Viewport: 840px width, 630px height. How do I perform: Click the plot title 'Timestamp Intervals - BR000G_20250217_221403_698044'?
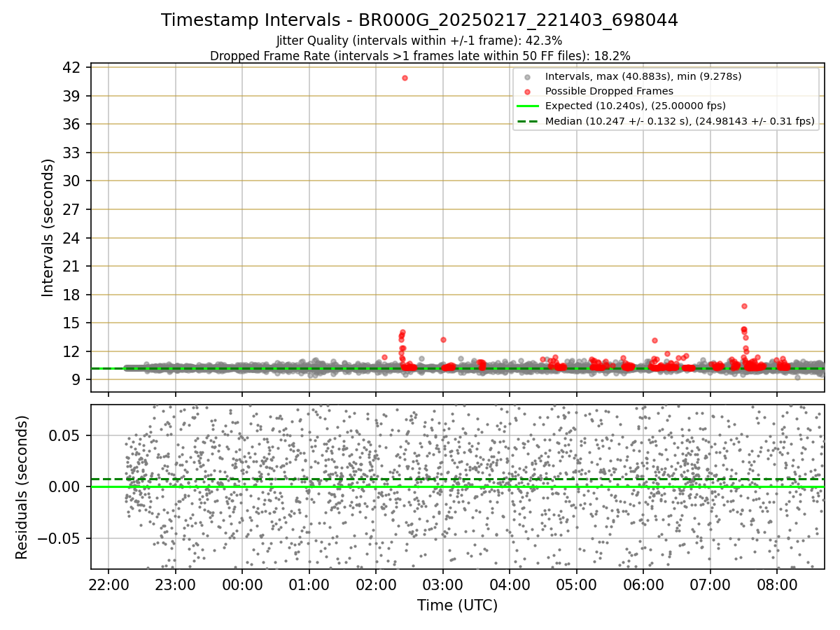(x=419, y=20)
